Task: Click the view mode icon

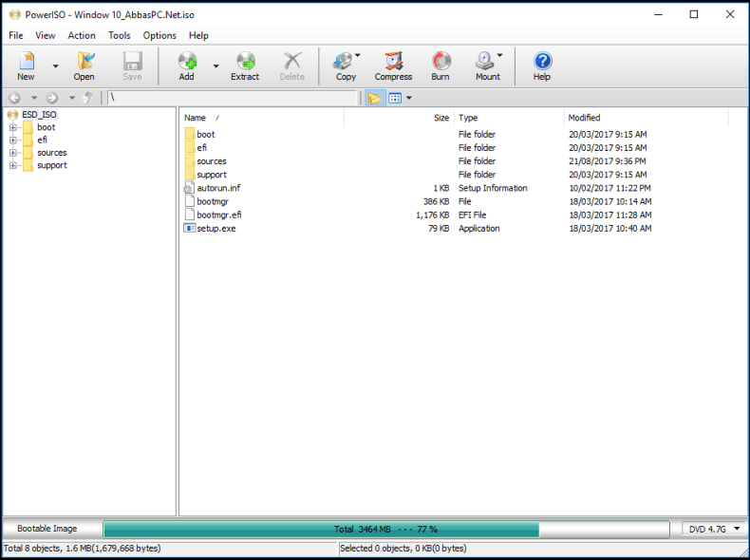Action: click(395, 98)
